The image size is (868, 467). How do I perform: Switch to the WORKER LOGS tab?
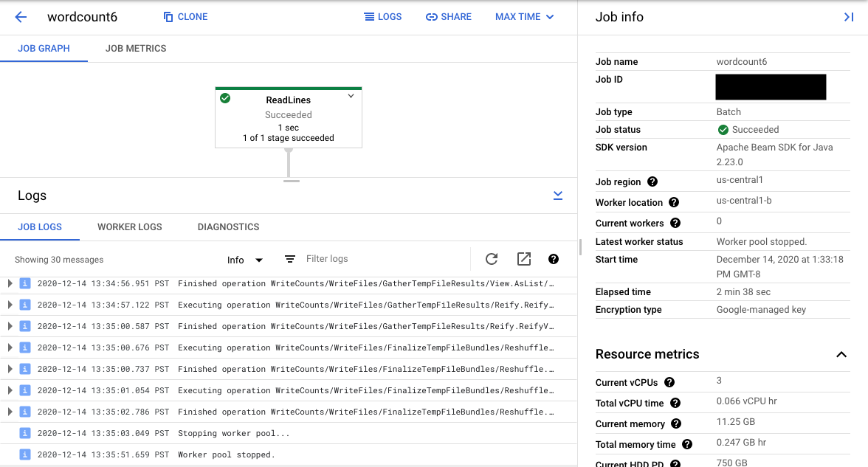tap(129, 226)
